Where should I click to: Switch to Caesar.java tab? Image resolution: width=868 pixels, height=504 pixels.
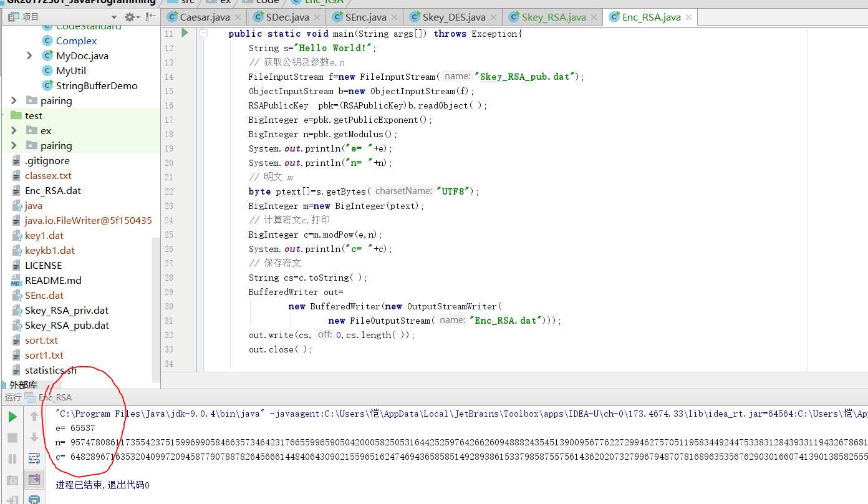[205, 17]
